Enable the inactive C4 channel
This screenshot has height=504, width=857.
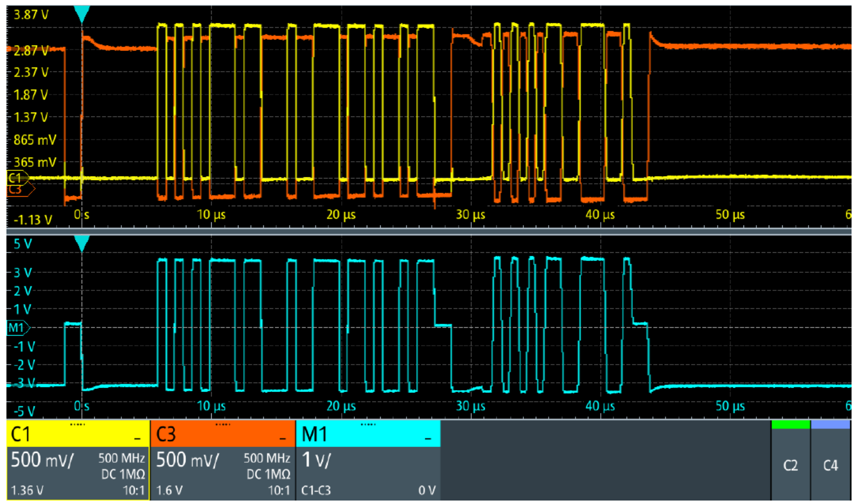[830, 465]
